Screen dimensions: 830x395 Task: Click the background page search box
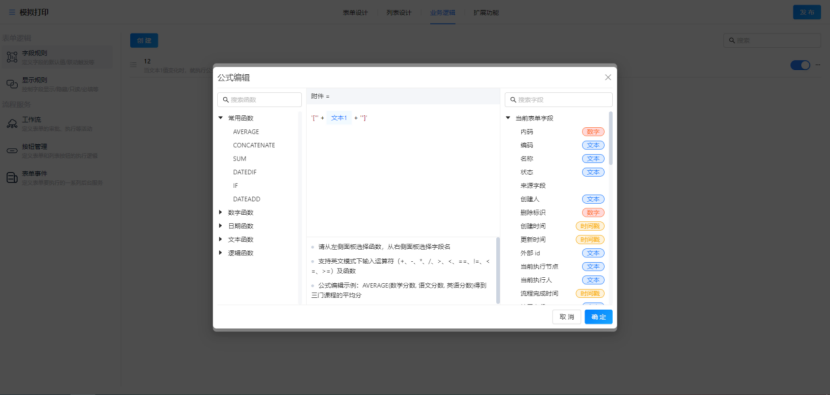pos(772,40)
